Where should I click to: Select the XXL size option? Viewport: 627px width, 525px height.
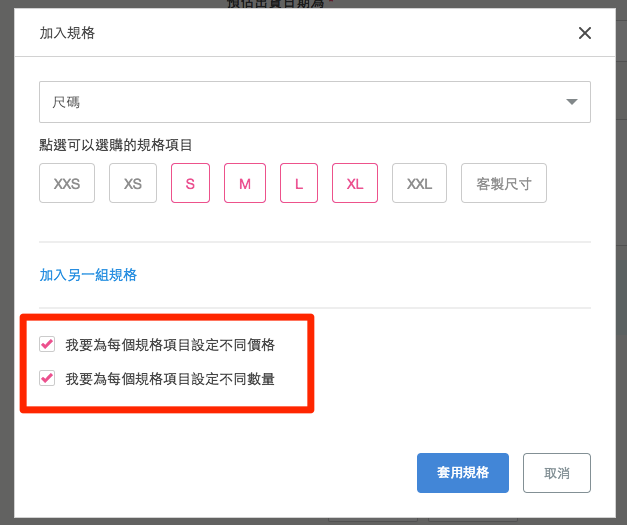419,183
